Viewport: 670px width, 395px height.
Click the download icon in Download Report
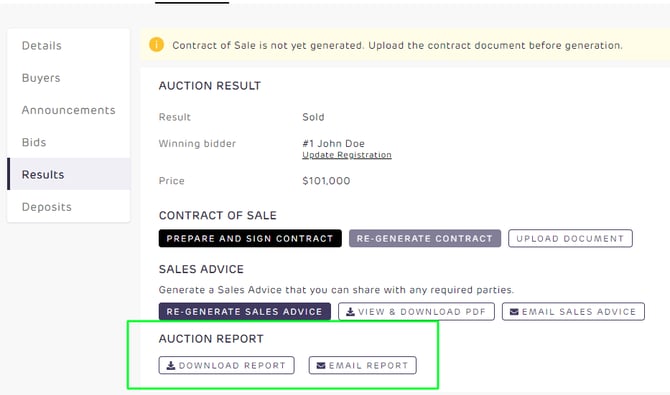[171, 366]
